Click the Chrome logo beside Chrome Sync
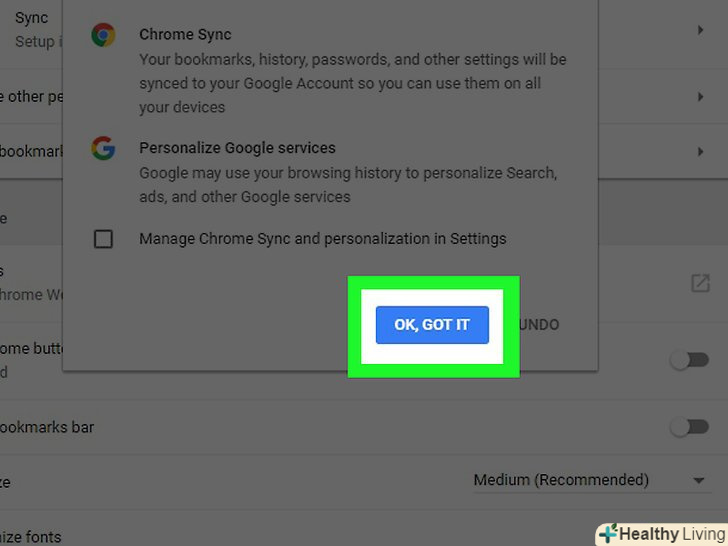This screenshot has height=546, width=728. point(103,35)
